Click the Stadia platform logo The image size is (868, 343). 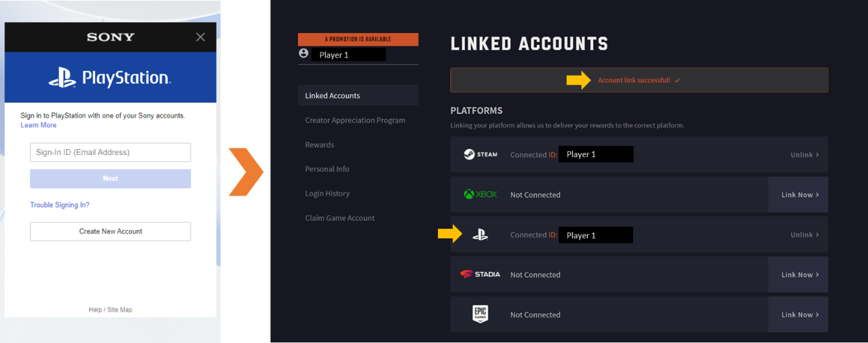[x=480, y=275]
